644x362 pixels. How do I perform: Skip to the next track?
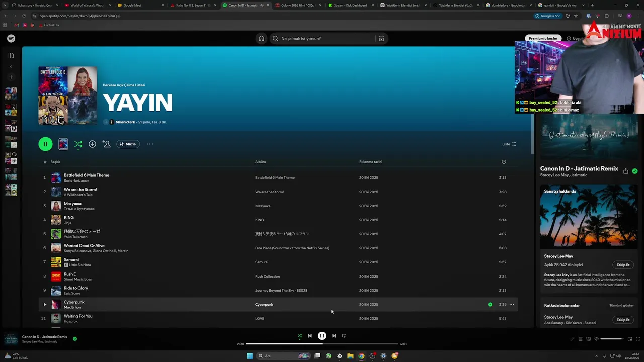(x=334, y=336)
